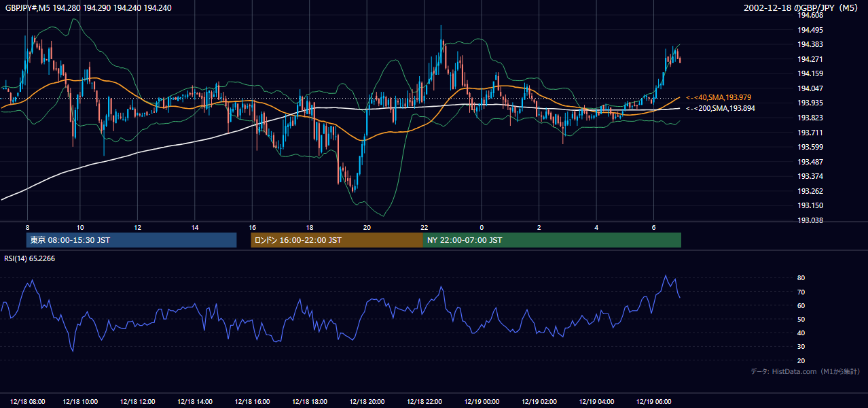
Task: Click the 12/19 00:00 date label
Action: coord(482,401)
